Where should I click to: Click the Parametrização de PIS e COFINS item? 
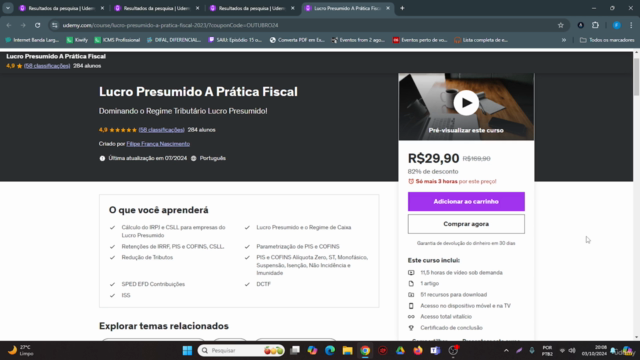click(x=298, y=247)
